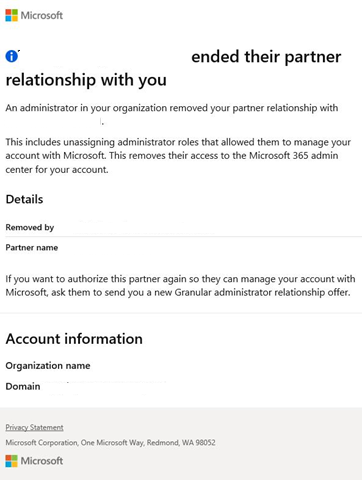Click the Domain label
362x480 pixels.
(23, 387)
